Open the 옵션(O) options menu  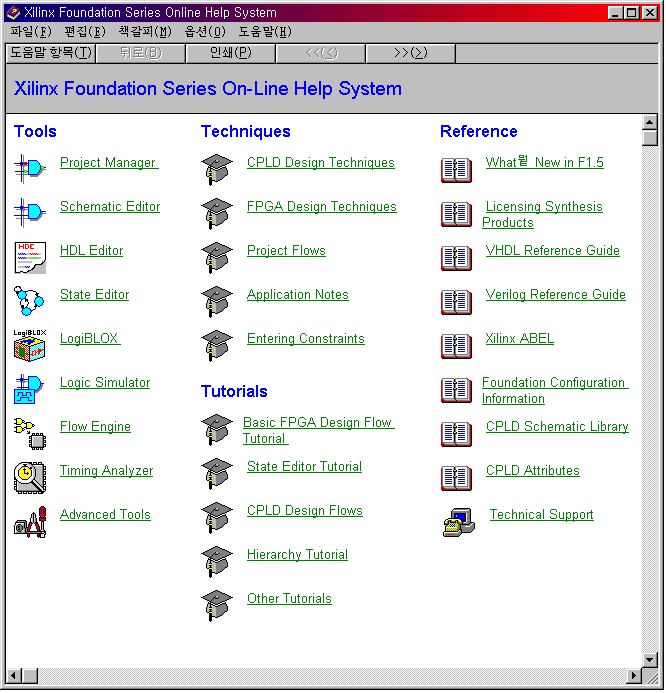[x=205, y=32]
